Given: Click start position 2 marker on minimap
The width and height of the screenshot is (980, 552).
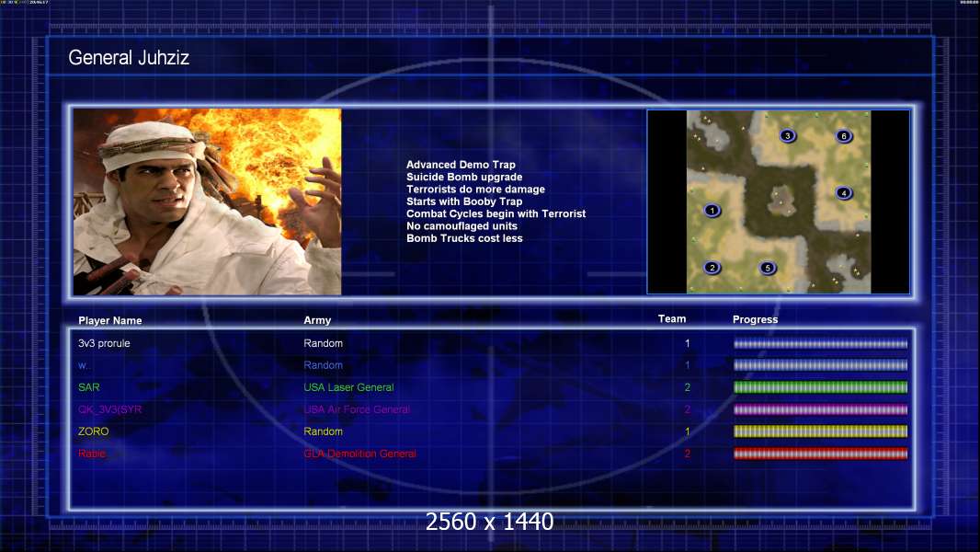Looking at the screenshot, I should point(712,268).
